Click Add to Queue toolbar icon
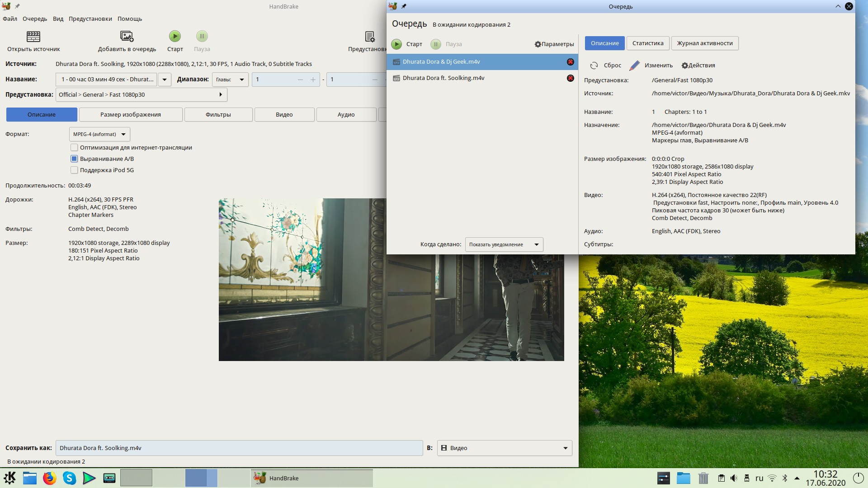The width and height of the screenshot is (868, 488). (127, 36)
